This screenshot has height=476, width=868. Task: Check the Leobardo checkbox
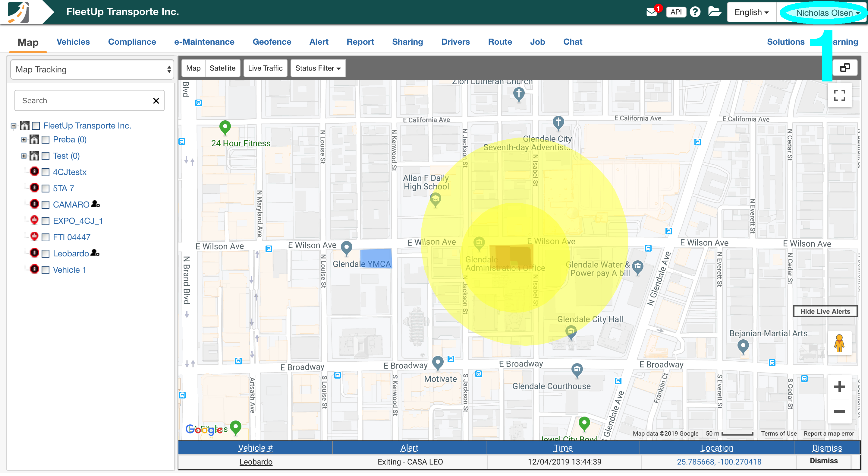[x=46, y=254]
